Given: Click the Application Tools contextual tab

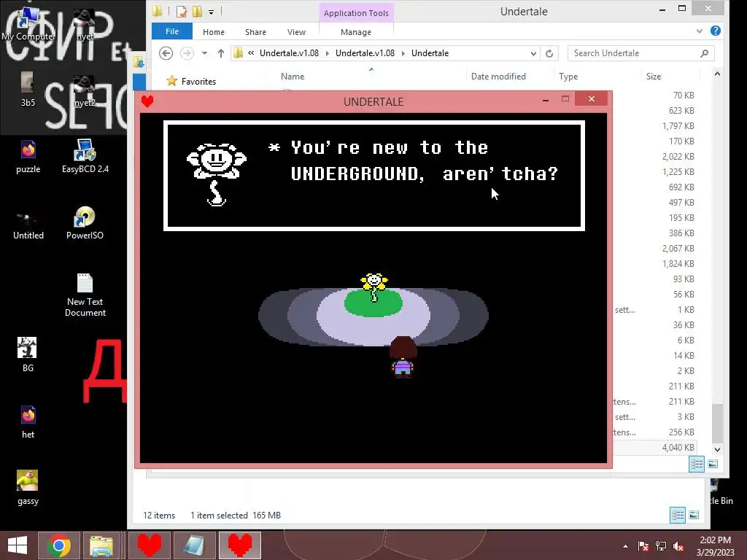Looking at the screenshot, I should [x=356, y=13].
